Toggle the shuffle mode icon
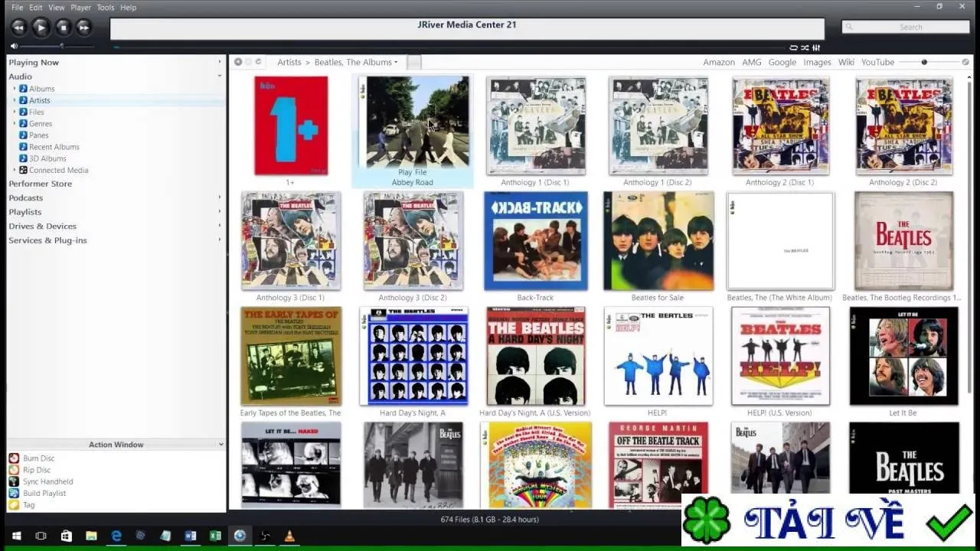The height and width of the screenshot is (551, 980). (805, 47)
